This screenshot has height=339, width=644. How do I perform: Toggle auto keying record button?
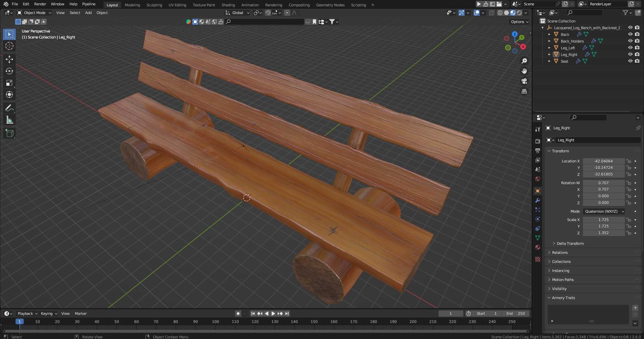[x=238, y=314]
